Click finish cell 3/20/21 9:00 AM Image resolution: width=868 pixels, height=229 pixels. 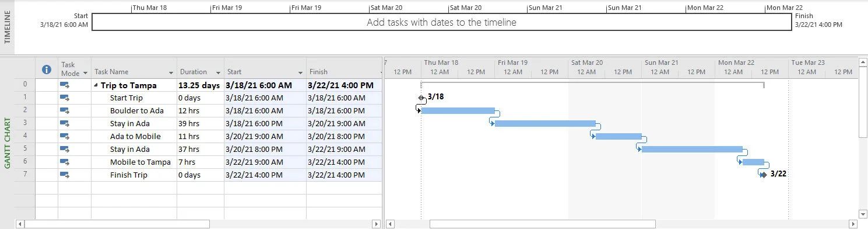coord(344,124)
